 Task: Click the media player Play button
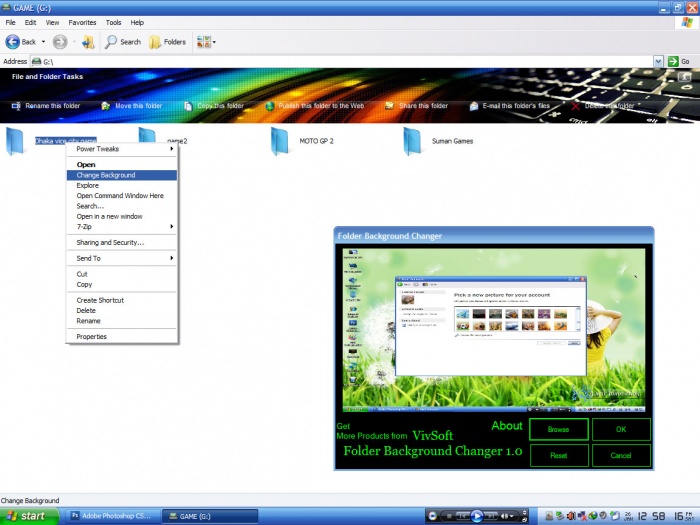click(x=476, y=516)
